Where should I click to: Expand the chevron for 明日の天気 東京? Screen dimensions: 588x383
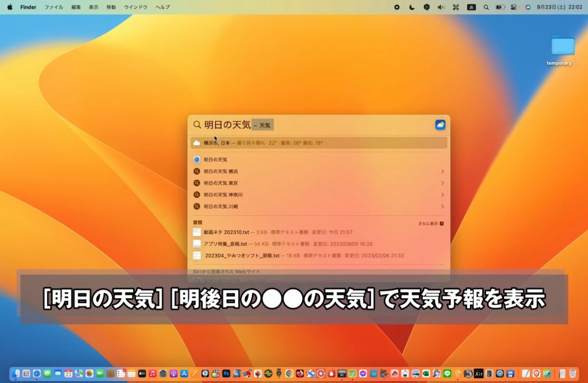442,183
